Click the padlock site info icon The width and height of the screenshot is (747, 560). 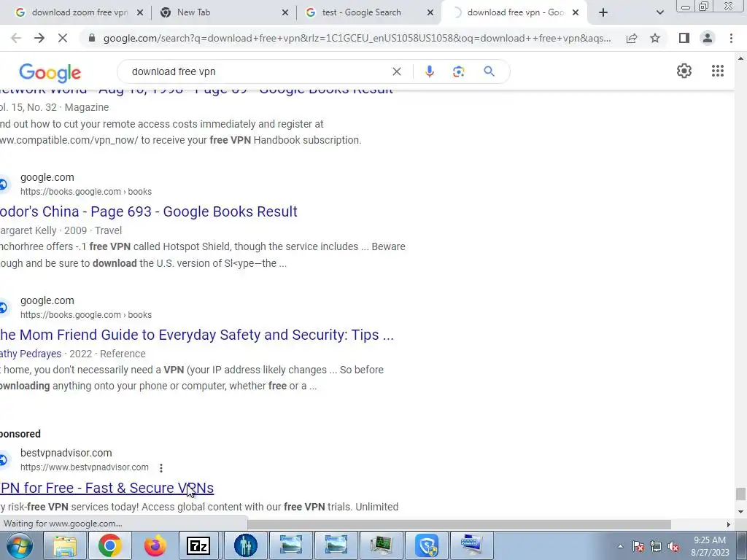click(92, 38)
